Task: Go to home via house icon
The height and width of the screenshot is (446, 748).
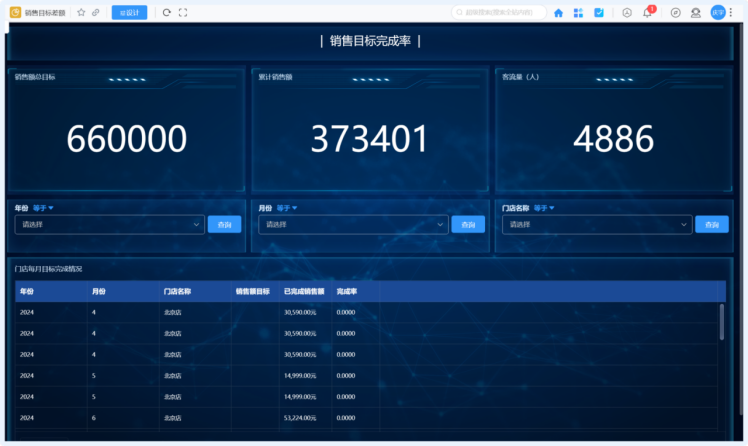Action: click(558, 13)
